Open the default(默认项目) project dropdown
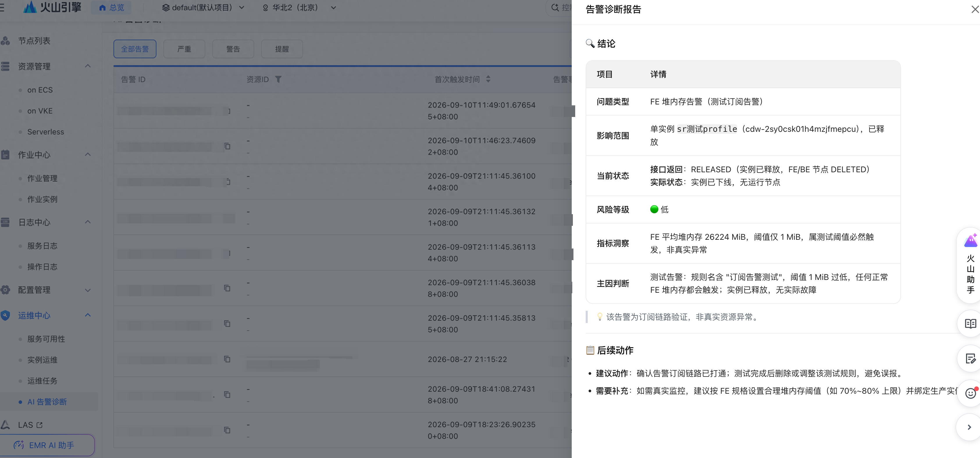 click(203, 8)
